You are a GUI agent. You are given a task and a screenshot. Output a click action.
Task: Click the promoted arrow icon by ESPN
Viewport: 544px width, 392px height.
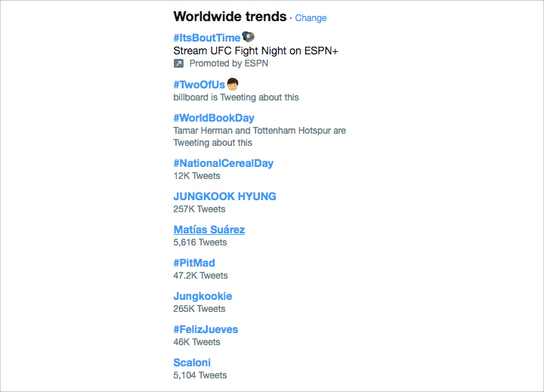click(x=178, y=63)
